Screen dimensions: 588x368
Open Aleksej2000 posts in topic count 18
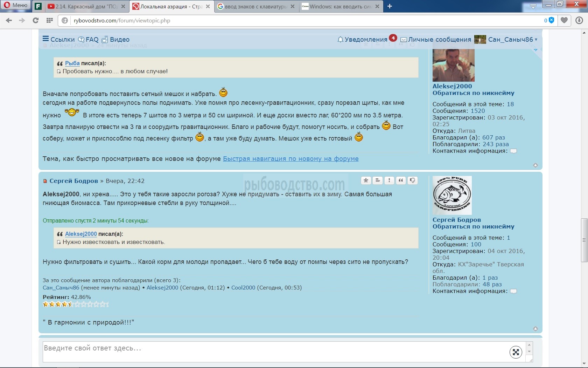click(x=510, y=104)
